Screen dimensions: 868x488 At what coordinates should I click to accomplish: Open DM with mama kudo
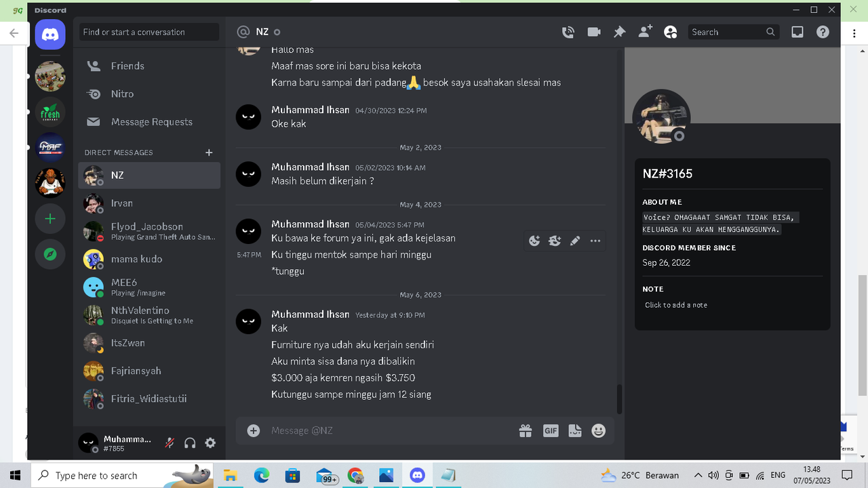(x=149, y=259)
